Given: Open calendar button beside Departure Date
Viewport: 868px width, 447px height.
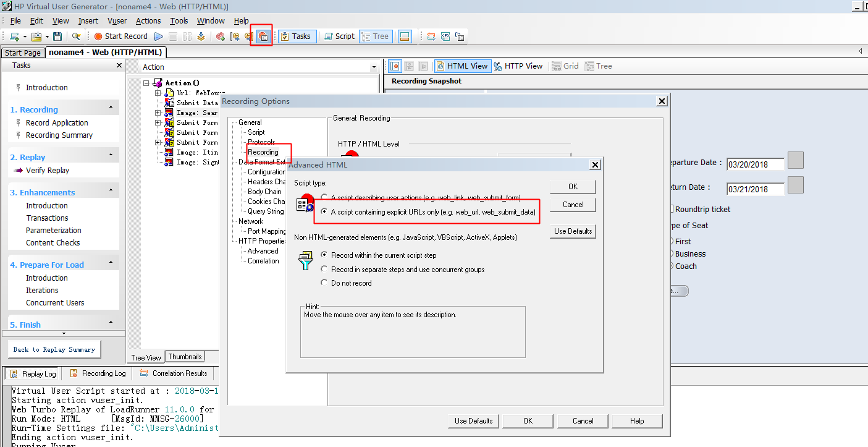Looking at the screenshot, I should pyautogui.click(x=796, y=160).
